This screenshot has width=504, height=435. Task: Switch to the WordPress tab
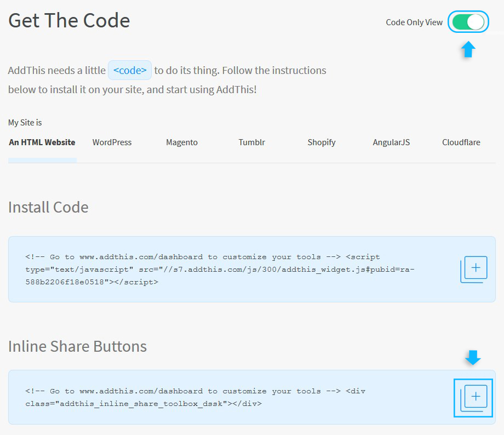[112, 142]
